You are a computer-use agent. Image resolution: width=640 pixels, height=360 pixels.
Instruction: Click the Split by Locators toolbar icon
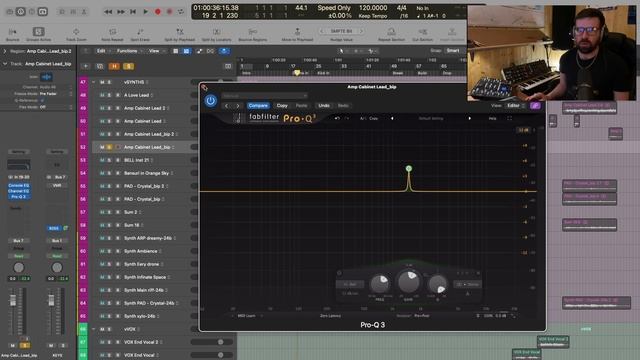pyautogui.click(x=216, y=33)
